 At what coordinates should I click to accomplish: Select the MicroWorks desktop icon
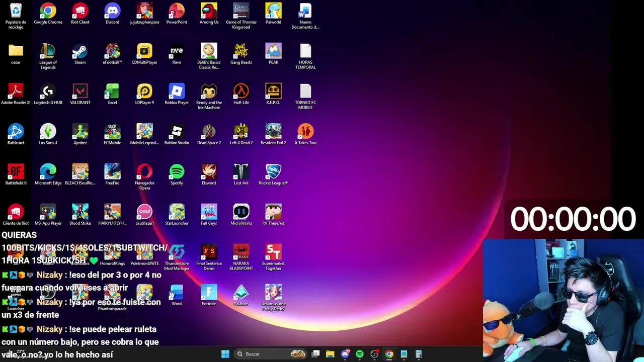pos(241,215)
